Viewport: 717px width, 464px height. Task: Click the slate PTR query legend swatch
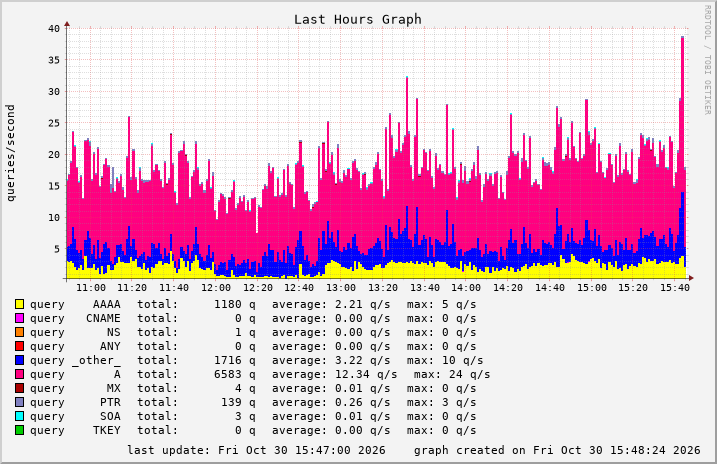(19, 402)
